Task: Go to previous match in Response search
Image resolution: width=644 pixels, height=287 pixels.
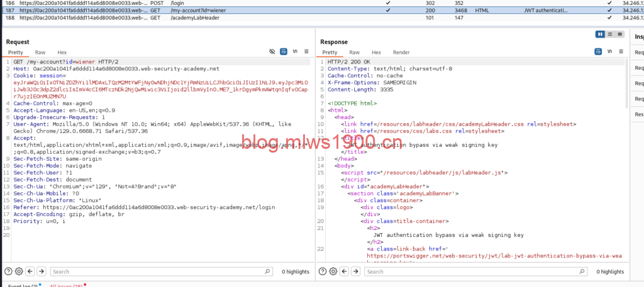Action: click(x=344, y=271)
